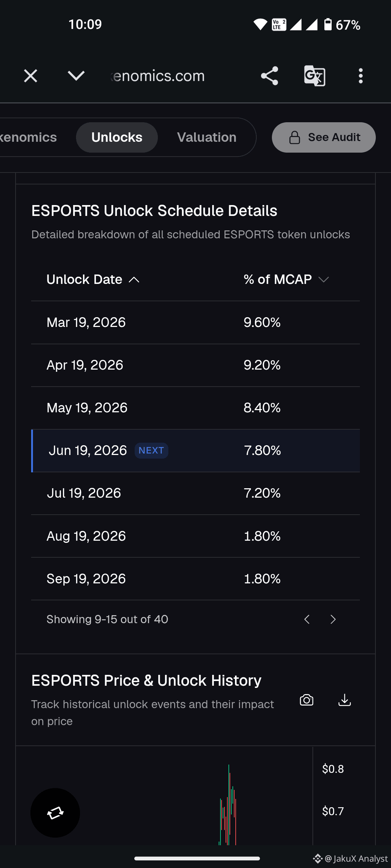391x868 pixels.
Task: Click the candlestick price chart
Action: click(x=165, y=796)
